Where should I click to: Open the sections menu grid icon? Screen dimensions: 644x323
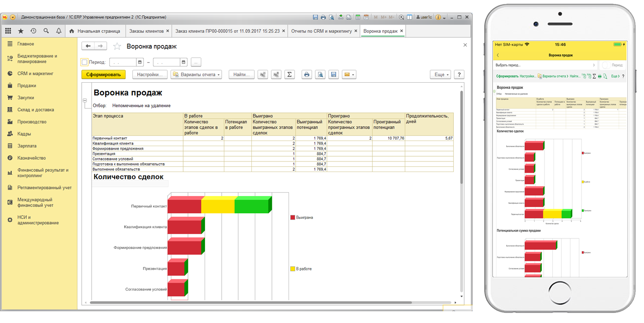pos(8,31)
